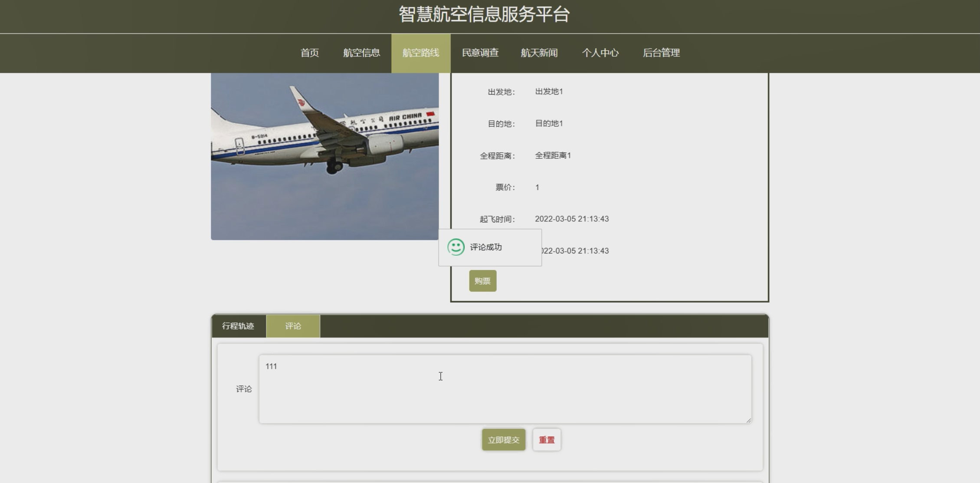
Task: Go to 后台管理 admin page
Action: (661, 53)
